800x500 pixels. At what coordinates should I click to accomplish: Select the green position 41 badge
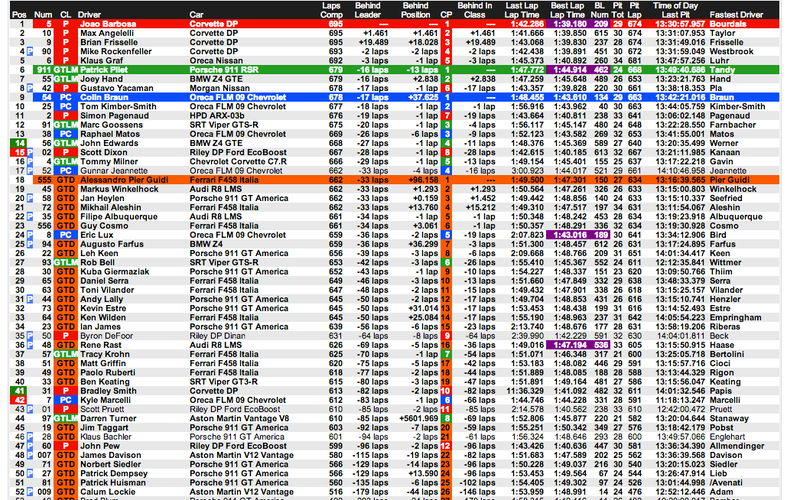pos(18,391)
